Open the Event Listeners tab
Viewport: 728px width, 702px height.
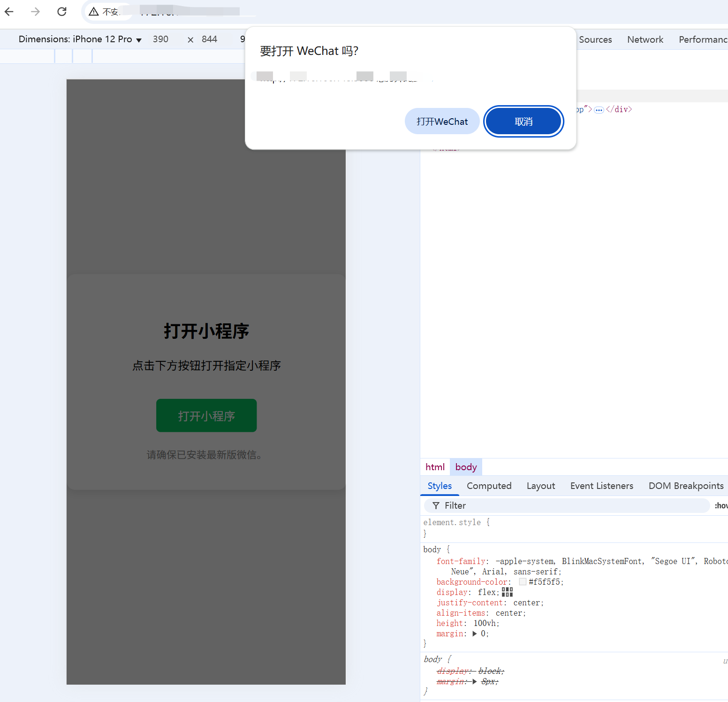pos(601,486)
